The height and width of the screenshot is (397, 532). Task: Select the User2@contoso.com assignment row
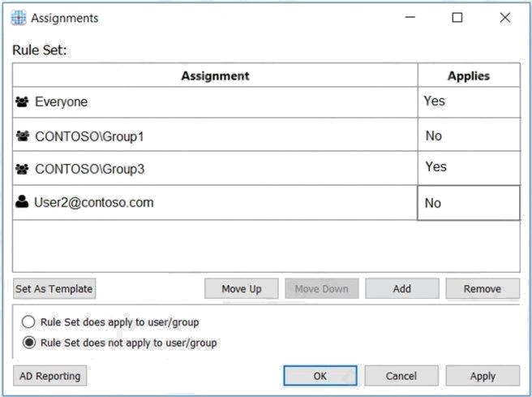(x=266, y=203)
